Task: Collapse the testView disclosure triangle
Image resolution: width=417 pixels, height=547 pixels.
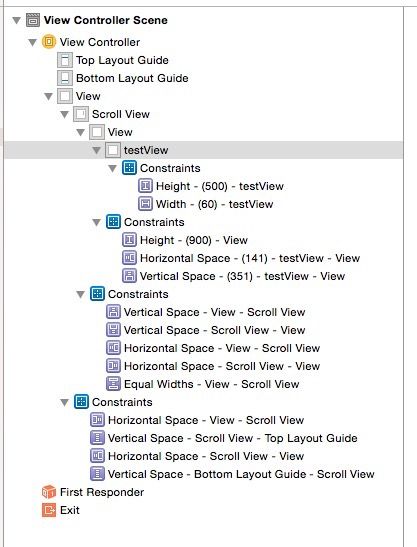Action: (x=97, y=150)
